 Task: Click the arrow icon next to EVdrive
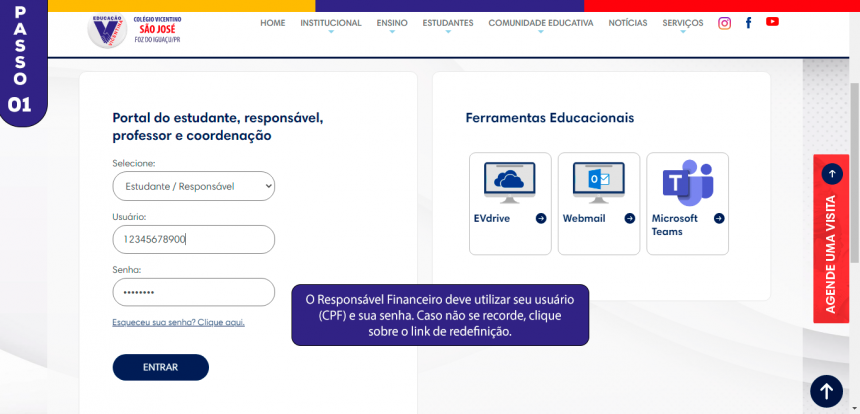541,218
